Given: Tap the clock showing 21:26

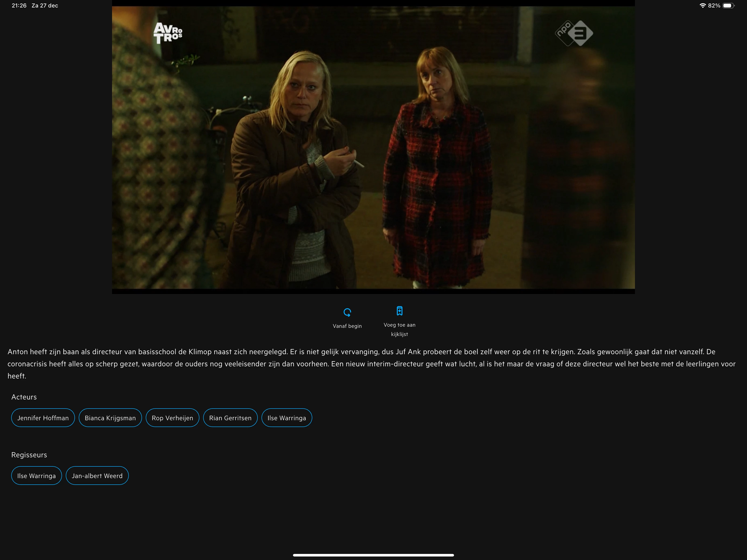Looking at the screenshot, I should (19, 5).
